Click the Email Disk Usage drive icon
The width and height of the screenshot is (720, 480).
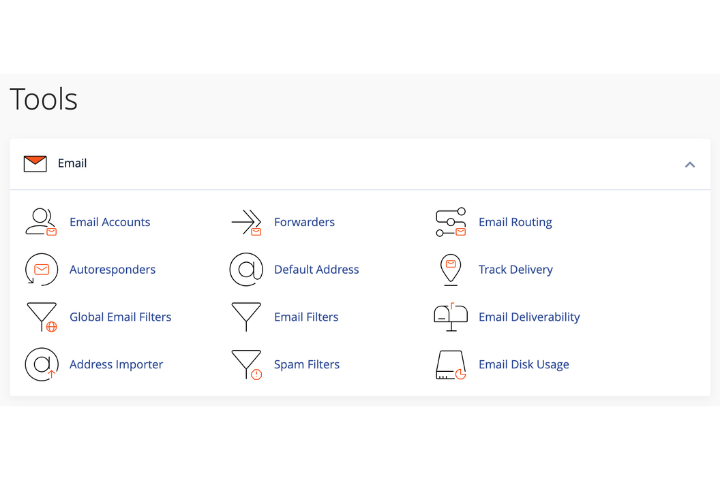click(x=451, y=365)
